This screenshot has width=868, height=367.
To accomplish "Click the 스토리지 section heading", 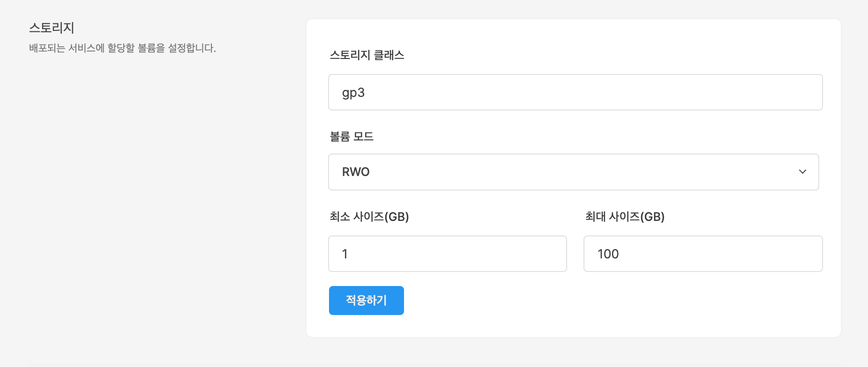I will (x=52, y=28).
